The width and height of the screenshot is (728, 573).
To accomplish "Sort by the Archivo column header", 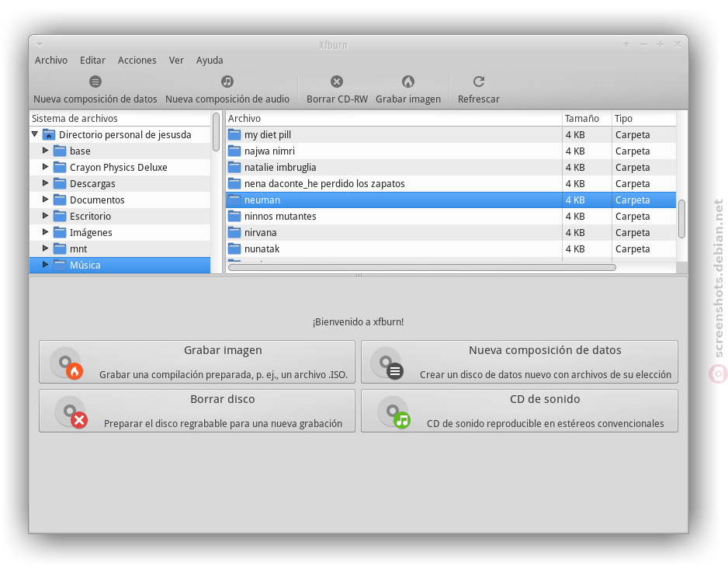I will 393,119.
